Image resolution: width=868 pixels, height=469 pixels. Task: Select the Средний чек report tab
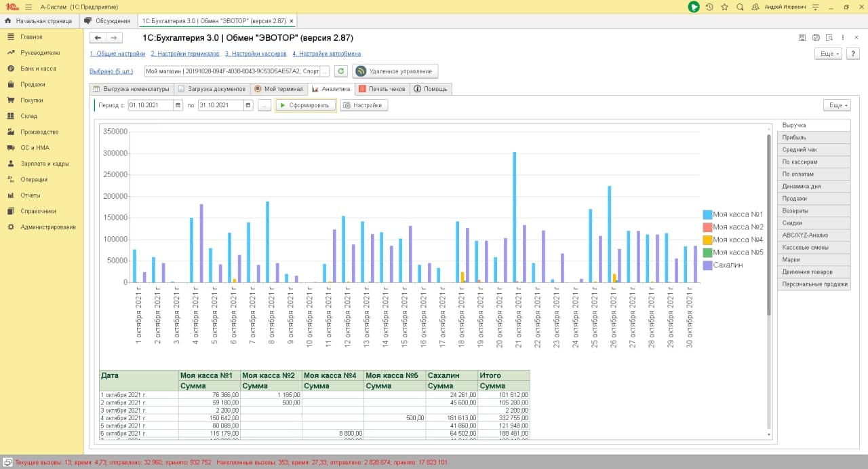coord(814,150)
